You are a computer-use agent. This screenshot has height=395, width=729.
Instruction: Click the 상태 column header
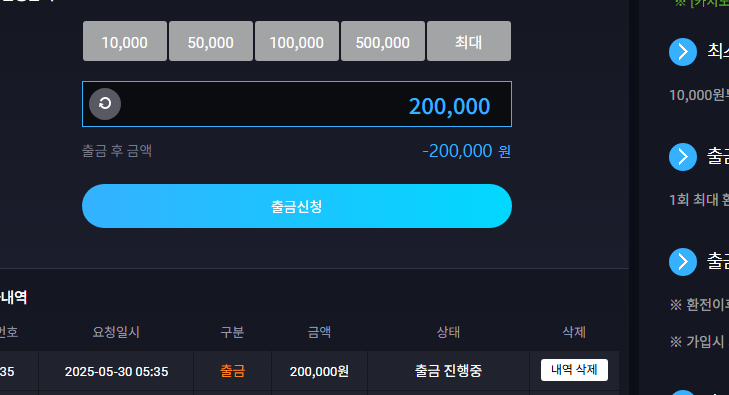(448, 332)
